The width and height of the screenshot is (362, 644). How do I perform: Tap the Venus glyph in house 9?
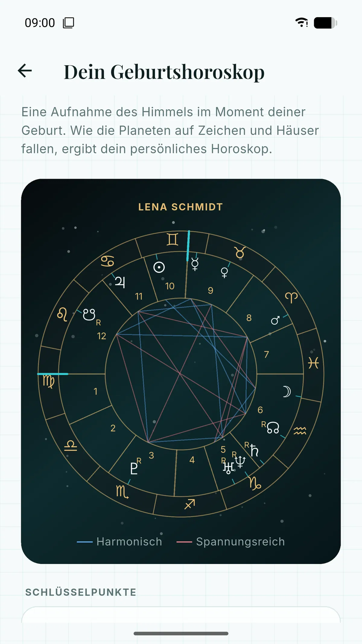coord(224,273)
